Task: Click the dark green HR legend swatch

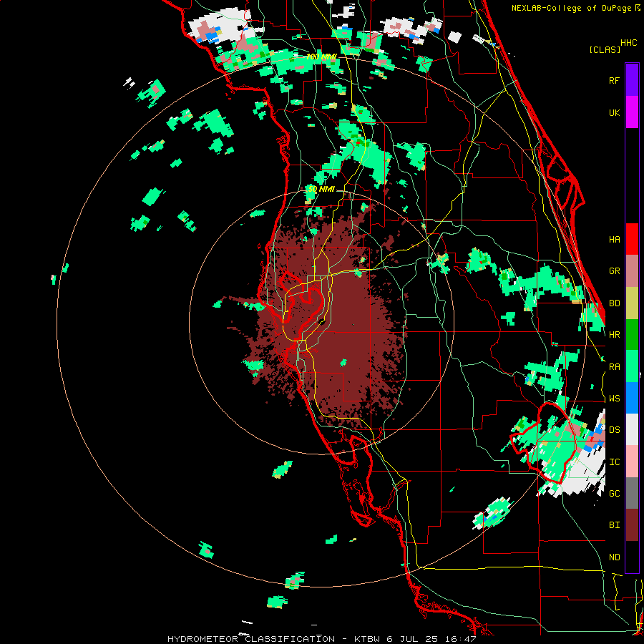Action: click(632, 335)
